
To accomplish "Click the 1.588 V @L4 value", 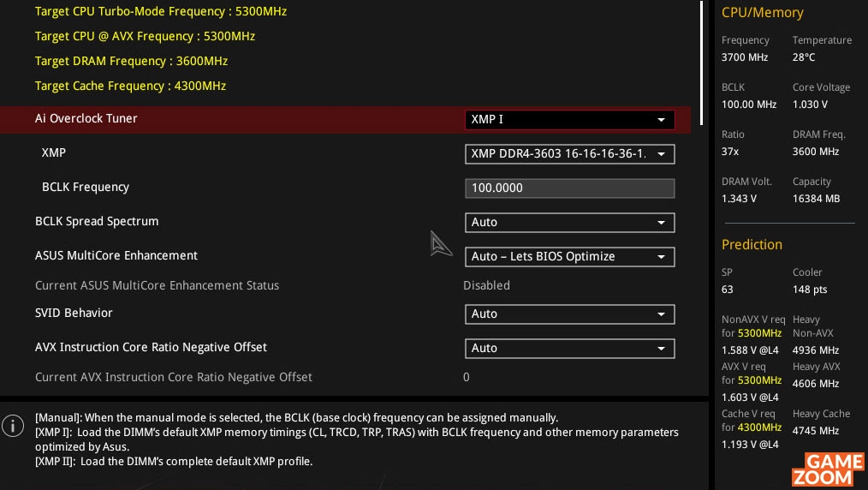I will pos(750,350).
